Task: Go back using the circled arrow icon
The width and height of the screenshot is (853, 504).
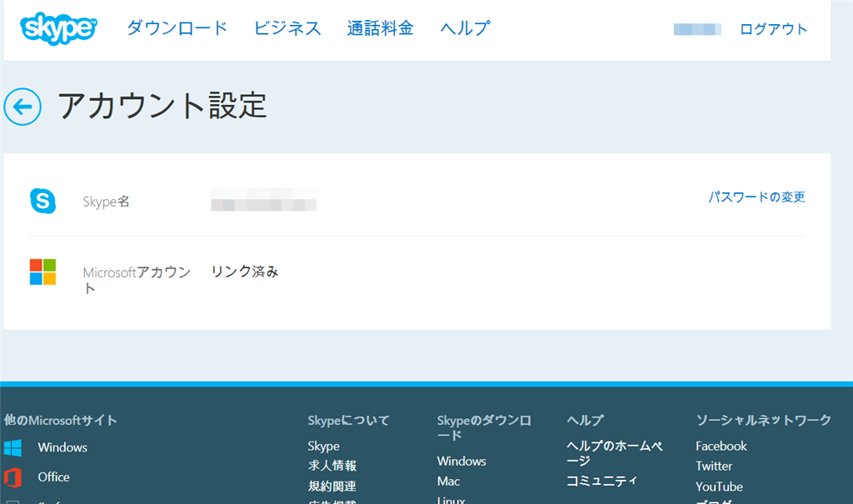Action: click(x=22, y=107)
